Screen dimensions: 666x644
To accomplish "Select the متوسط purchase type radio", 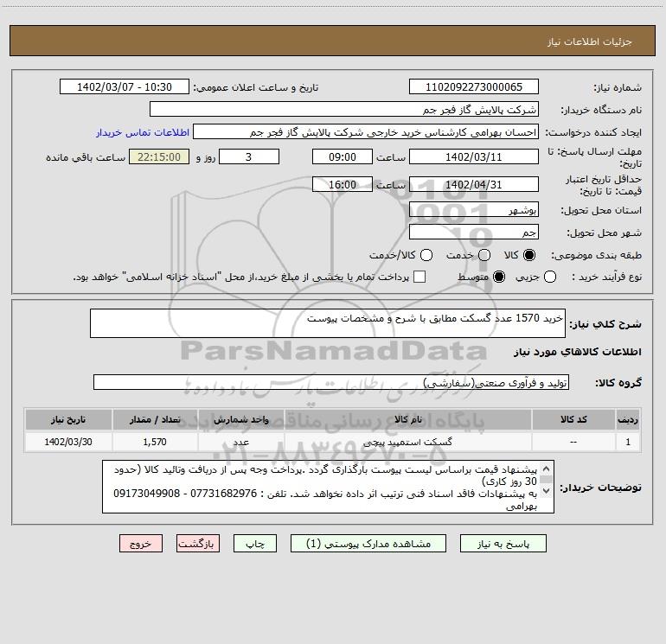I will 499,277.
